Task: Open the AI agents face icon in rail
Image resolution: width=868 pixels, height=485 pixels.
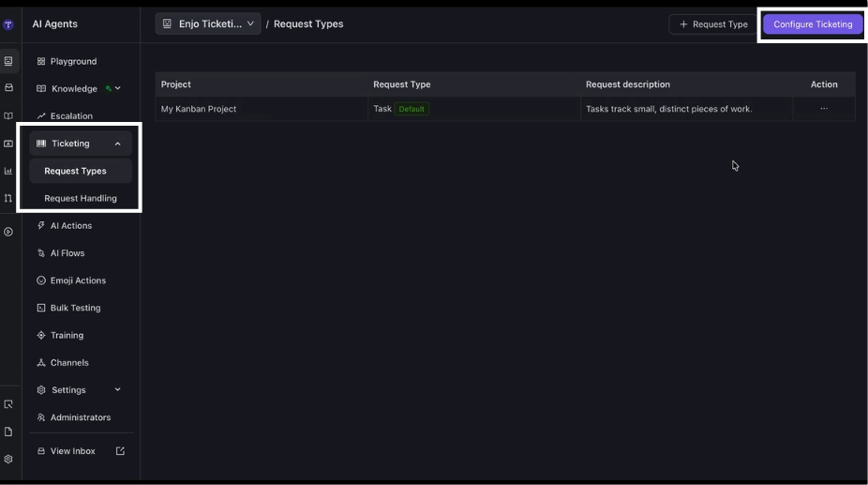Action: point(8,61)
